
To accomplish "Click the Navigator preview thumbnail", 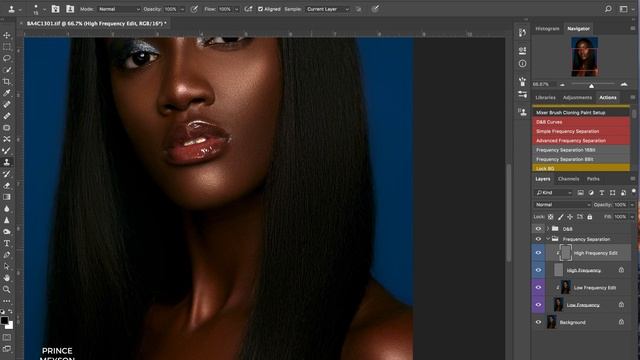I will (584, 57).
